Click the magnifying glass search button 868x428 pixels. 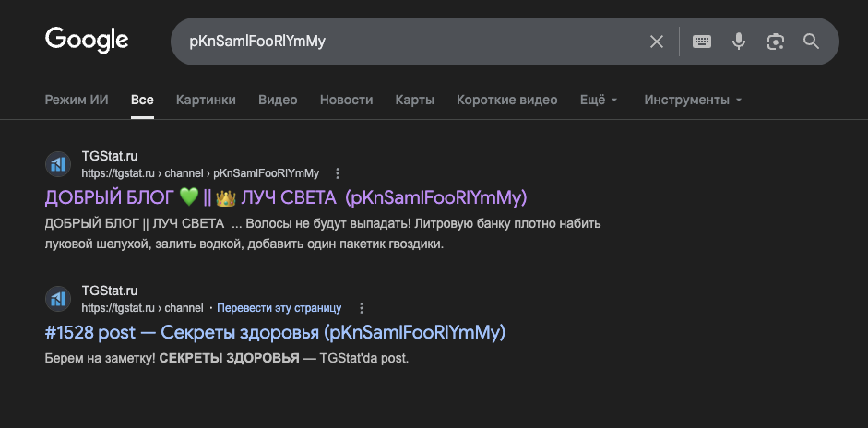[811, 42]
